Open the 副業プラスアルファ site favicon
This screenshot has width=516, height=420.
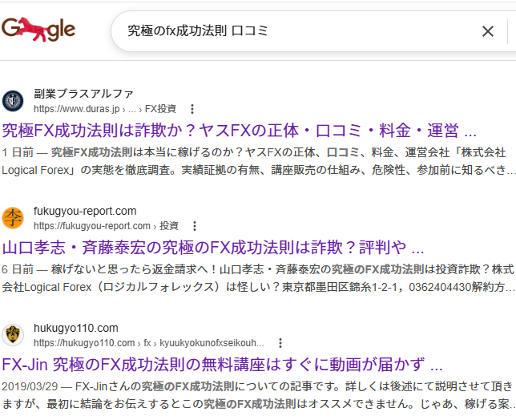pos(13,101)
